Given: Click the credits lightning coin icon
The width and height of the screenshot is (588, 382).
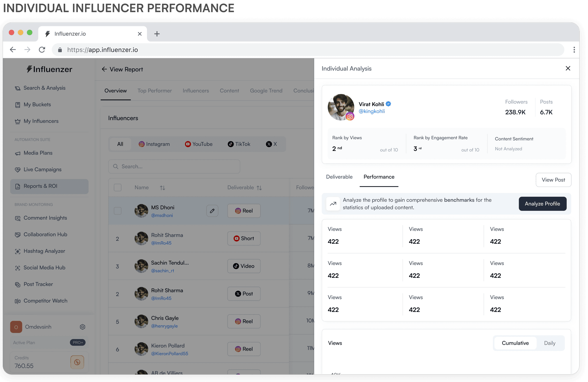Looking at the screenshot, I should (77, 362).
